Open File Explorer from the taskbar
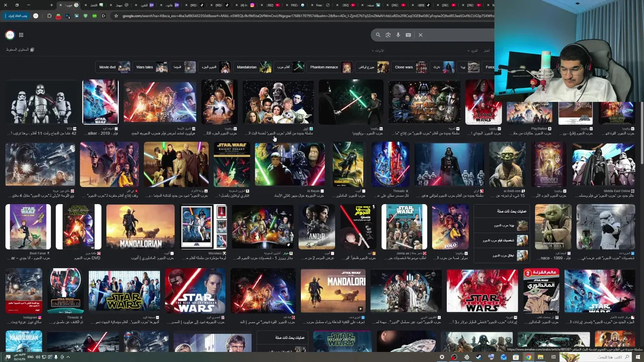Screen dimensions: 644x362 click(x=540, y=357)
